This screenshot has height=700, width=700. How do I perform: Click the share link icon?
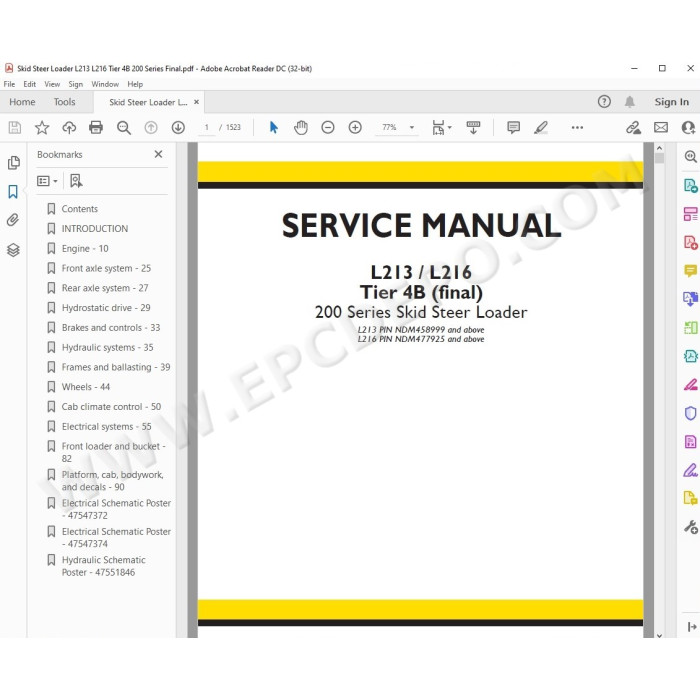click(633, 128)
